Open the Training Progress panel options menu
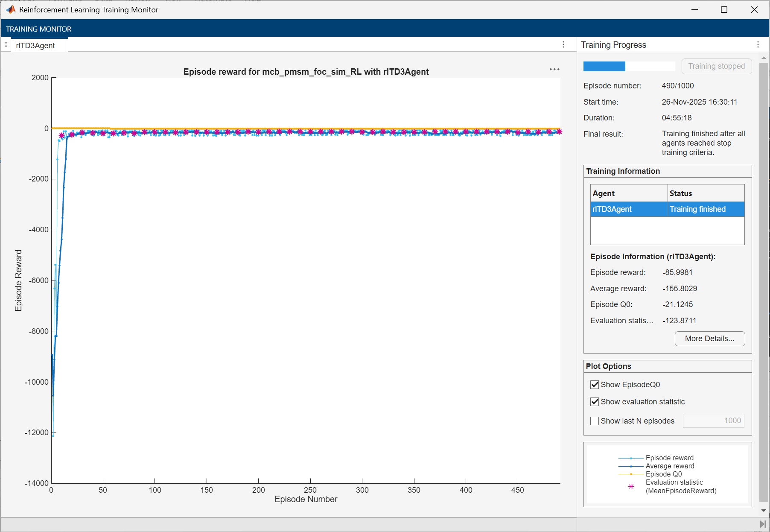Viewport: 770px width, 532px height. (x=758, y=45)
